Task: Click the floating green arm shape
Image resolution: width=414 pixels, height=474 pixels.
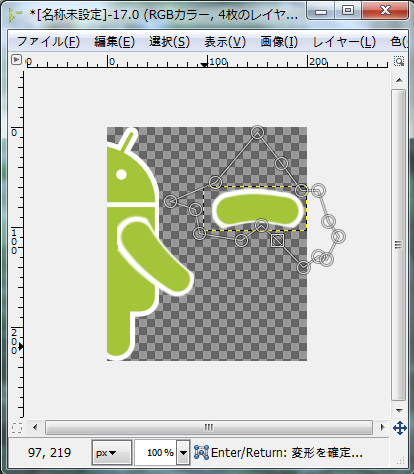Action: tap(259, 209)
